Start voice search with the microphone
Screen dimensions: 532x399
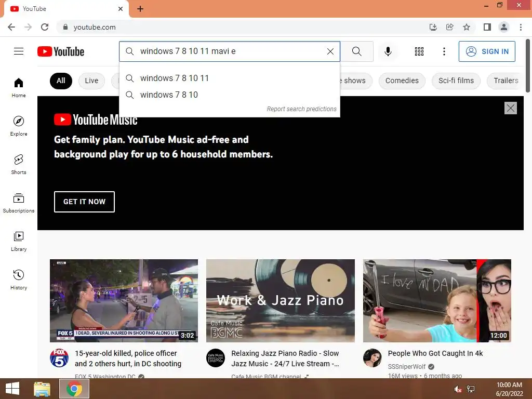coord(388,51)
